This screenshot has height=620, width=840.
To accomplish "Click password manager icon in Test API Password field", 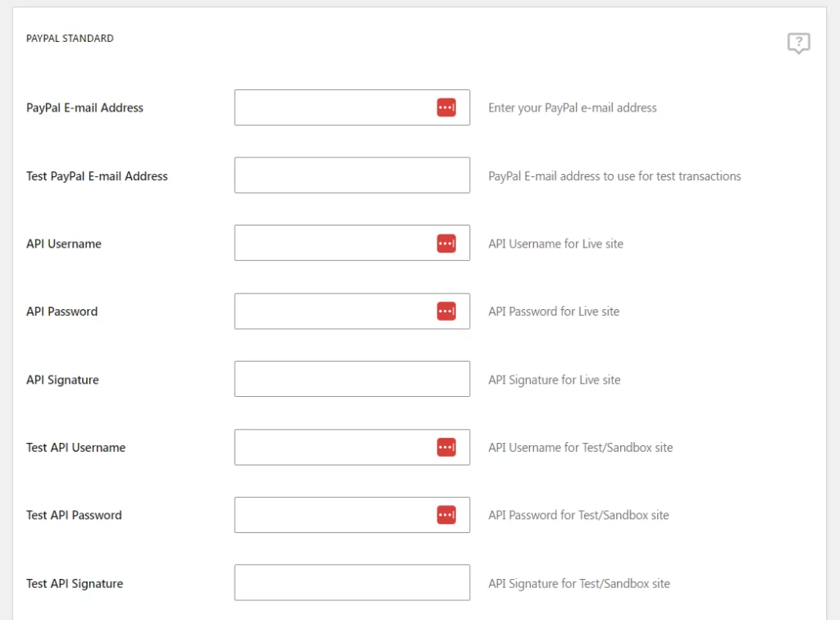I will click(446, 515).
